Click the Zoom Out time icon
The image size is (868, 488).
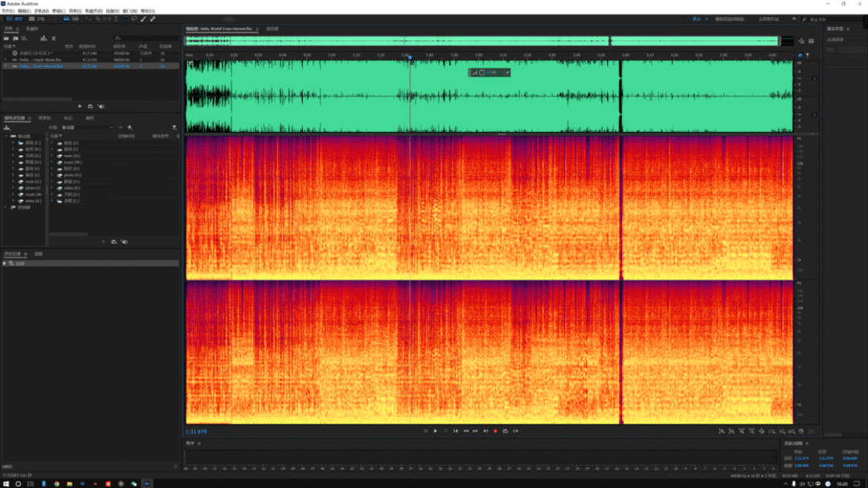[x=751, y=431]
